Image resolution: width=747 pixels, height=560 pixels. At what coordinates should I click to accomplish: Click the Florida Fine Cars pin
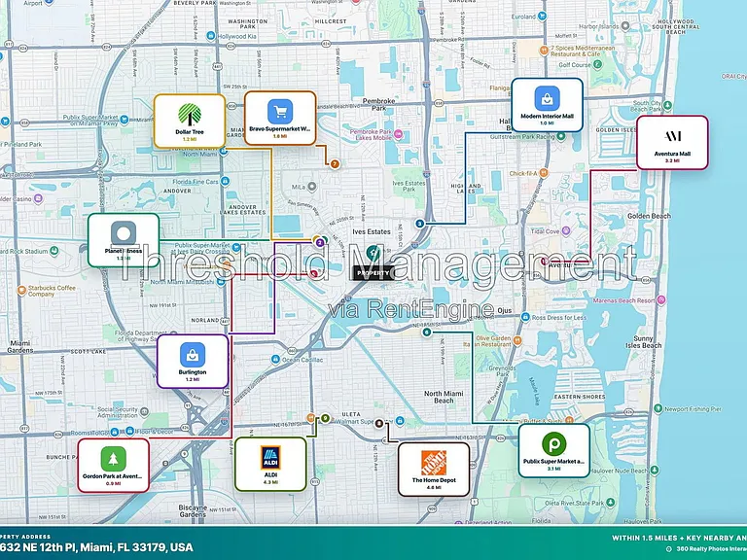pos(226,182)
